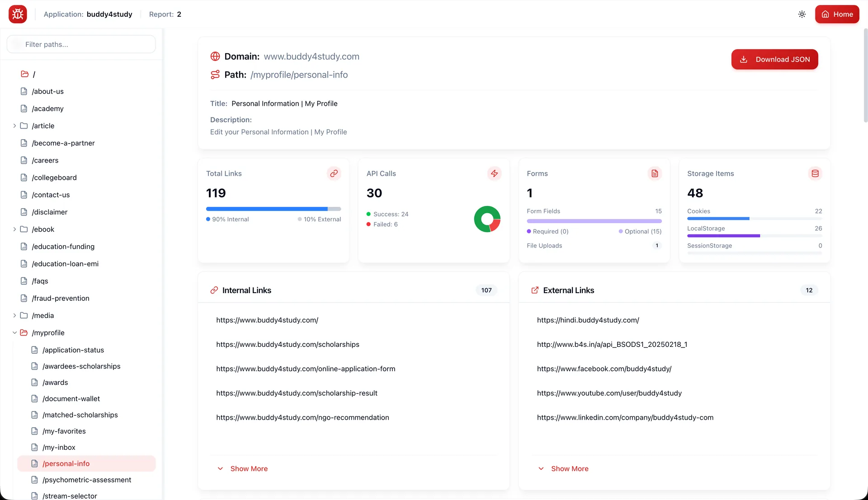Click the LocalStorage purple progress bar
868x500 pixels.
[x=755, y=236]
